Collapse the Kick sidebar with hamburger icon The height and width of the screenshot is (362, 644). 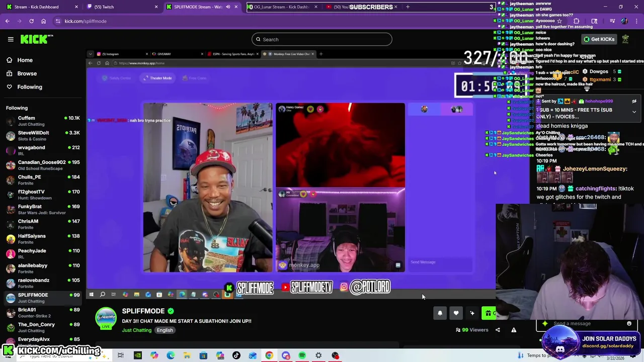pos(11,39)
